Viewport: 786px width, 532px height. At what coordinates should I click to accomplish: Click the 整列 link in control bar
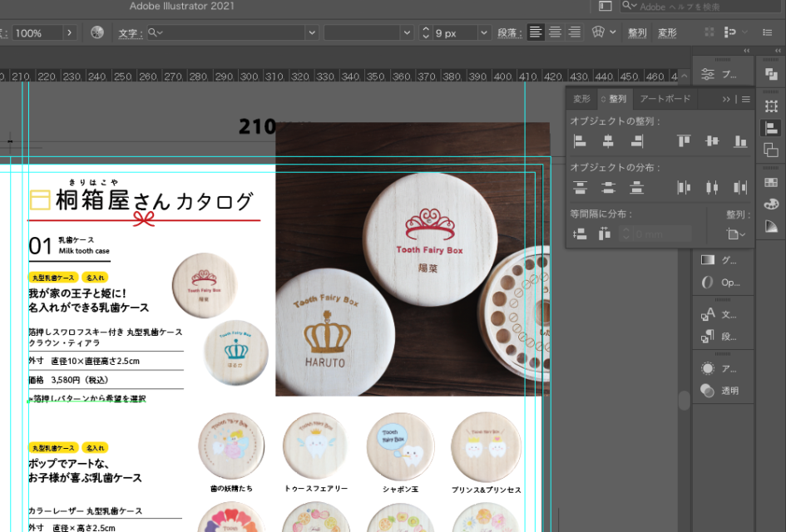point(636,33)
